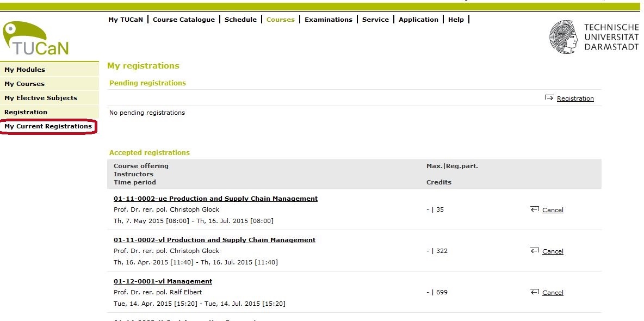The height and width of the screenshot is (321, 644).
Task: Click the 'Course offering' column header
Action: click(x=141, y=166)
